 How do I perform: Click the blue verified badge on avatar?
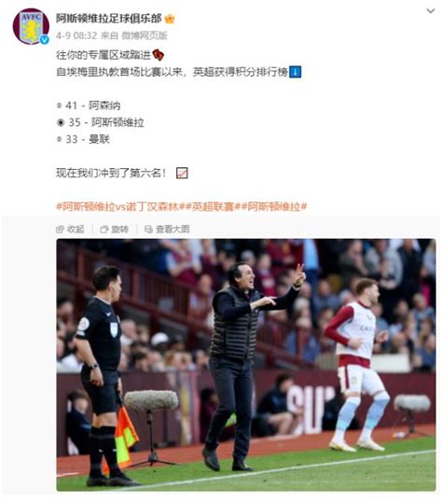tap(44, 39)
